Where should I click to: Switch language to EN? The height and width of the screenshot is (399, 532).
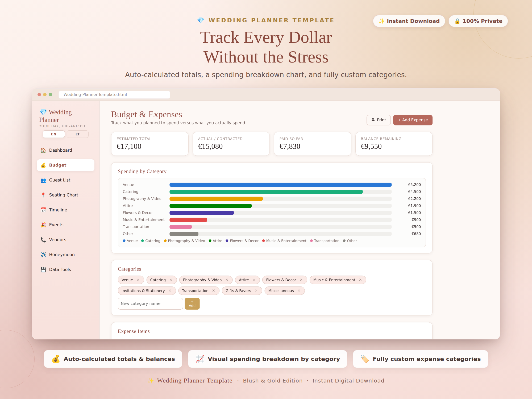point(54,134)
